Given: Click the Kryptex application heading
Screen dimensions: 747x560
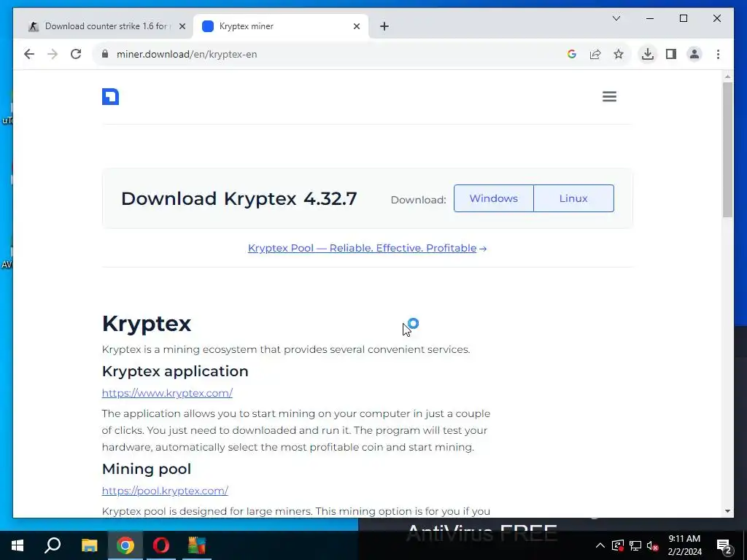Looking at the screenshot, I should 175,371.
